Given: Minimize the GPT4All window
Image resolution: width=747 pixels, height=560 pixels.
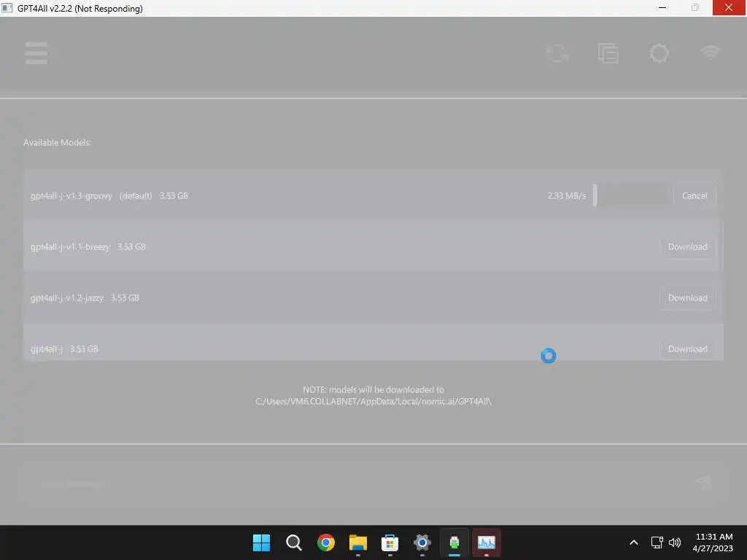Looking at the screenshot, I should (662, 7).
